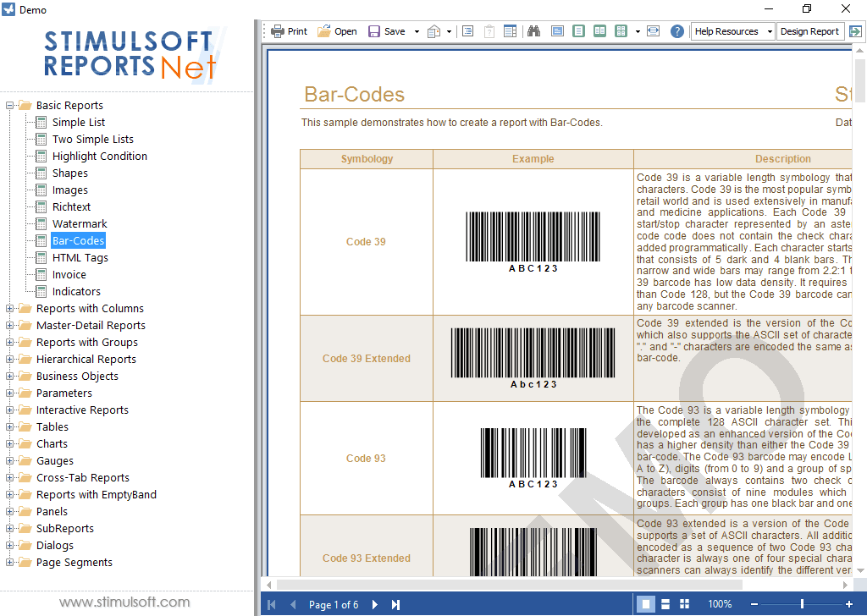Click the Reports with EmptyBand folder label
This screenshot has width=867, height=616.
click(97, 494)
